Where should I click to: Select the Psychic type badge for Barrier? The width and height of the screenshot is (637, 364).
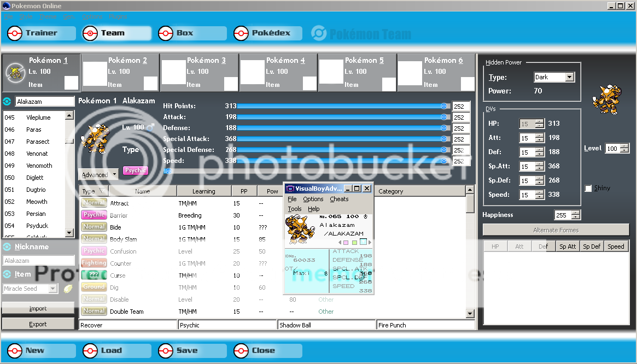pyautogui.click(x=94, y=215)
